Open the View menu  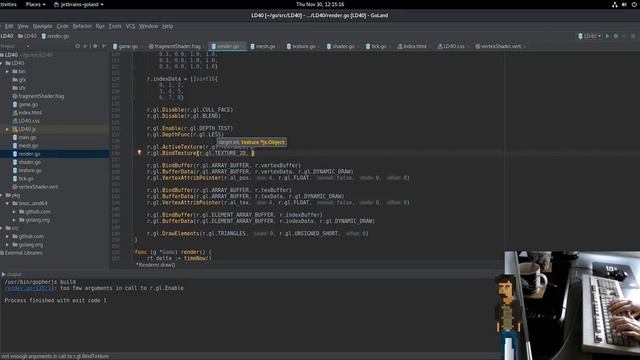click(23, 26)
